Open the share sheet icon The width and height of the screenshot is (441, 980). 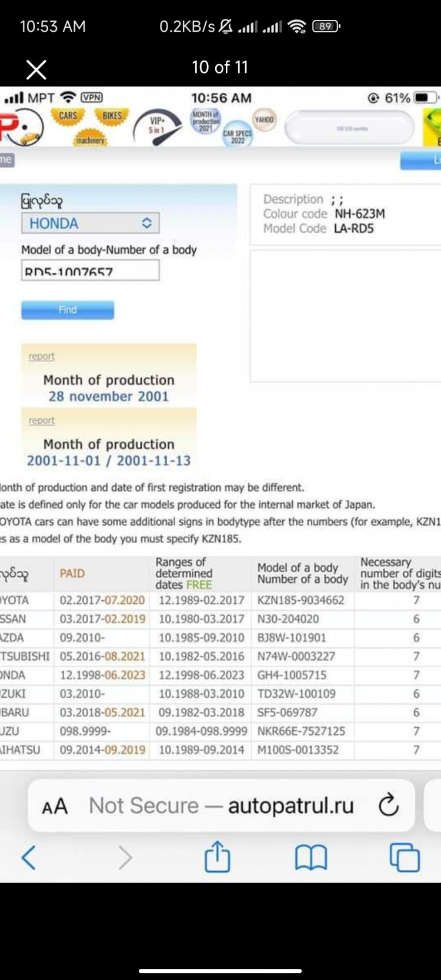(x=217, y=857)
